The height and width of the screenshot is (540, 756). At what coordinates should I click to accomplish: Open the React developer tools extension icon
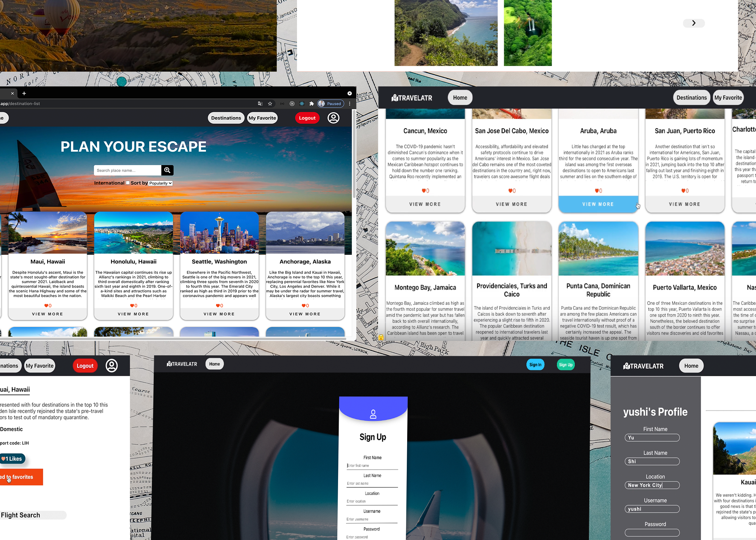(x=302, y=104)
